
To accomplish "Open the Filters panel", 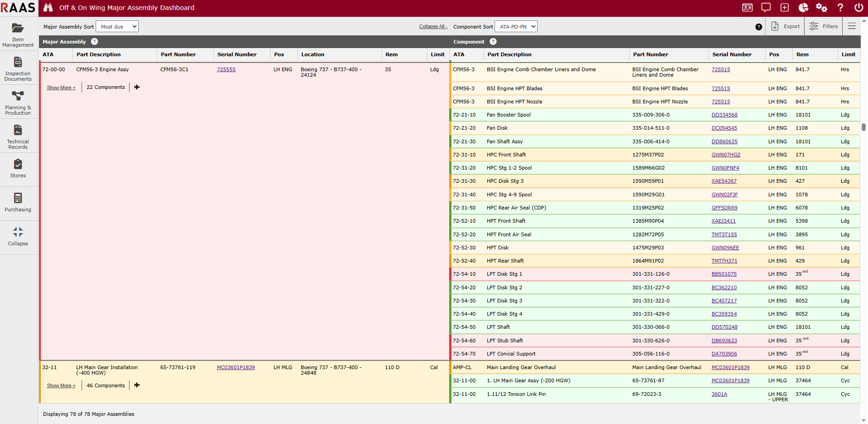I will click(824, 26).
